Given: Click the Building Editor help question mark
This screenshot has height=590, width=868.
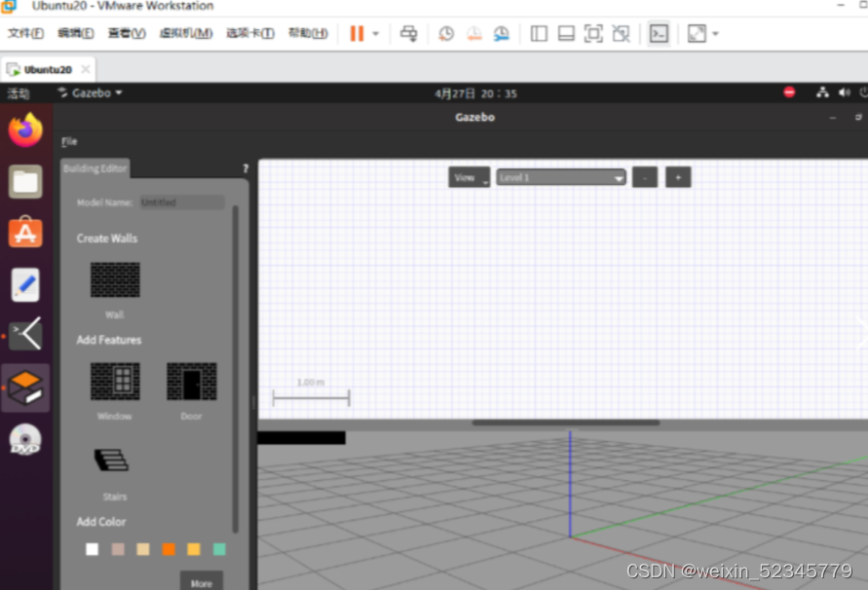Looking at the screenshot, I should (245, 168).
